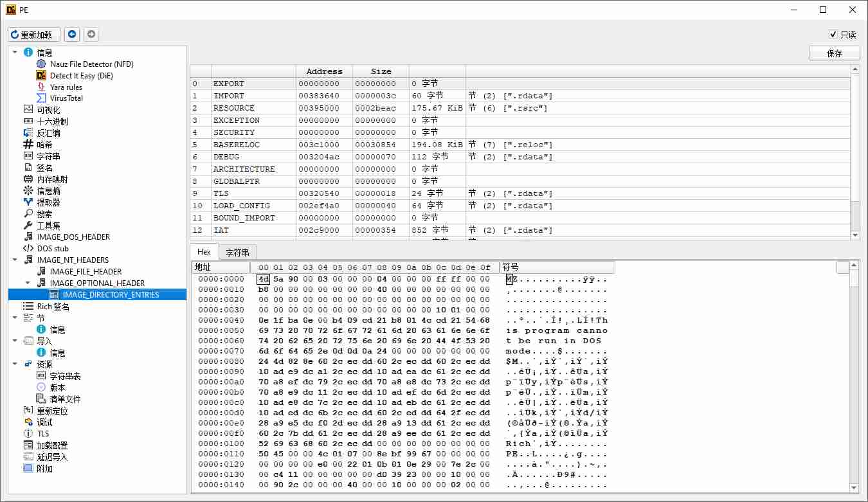
Task: Collapse the IMAGE_NT_HEADERS tree node
Action: 15,260
